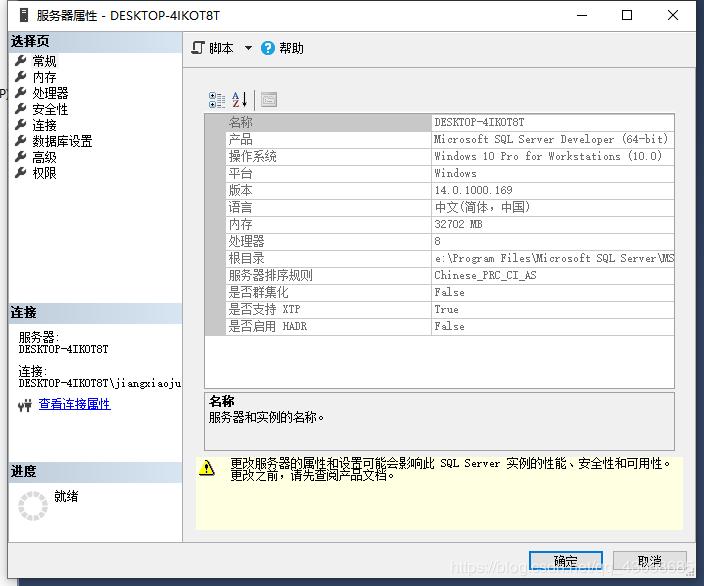This screenshot has height=586, width=704.
Task: Click the yellow warning triangle icon
Action: coord(207,467)
